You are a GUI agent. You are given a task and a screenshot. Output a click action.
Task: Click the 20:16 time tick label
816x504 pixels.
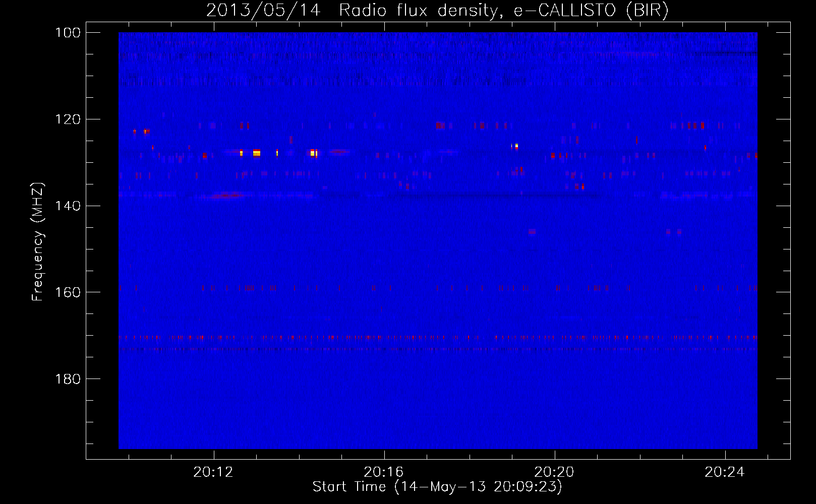point(384,472)
